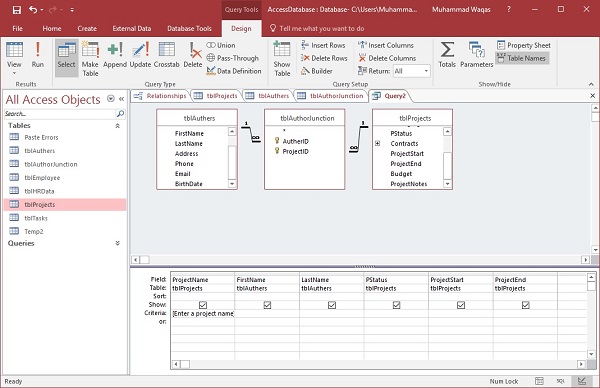Select the Pass-Through query option

click(x=233, y=58)
